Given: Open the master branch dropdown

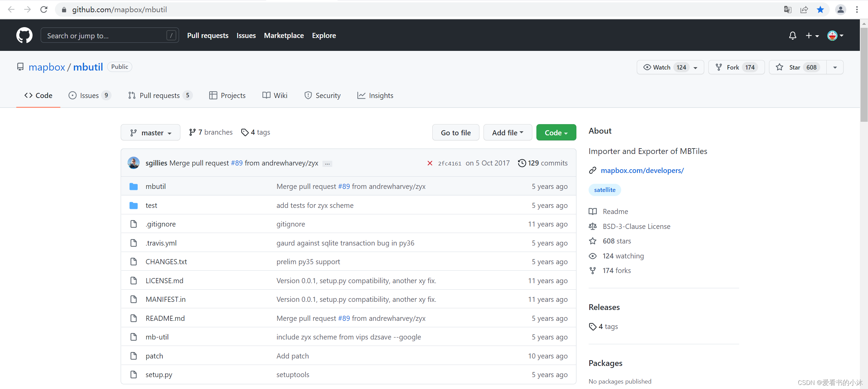Looking at the screenshot, I should tap(151, 133).
